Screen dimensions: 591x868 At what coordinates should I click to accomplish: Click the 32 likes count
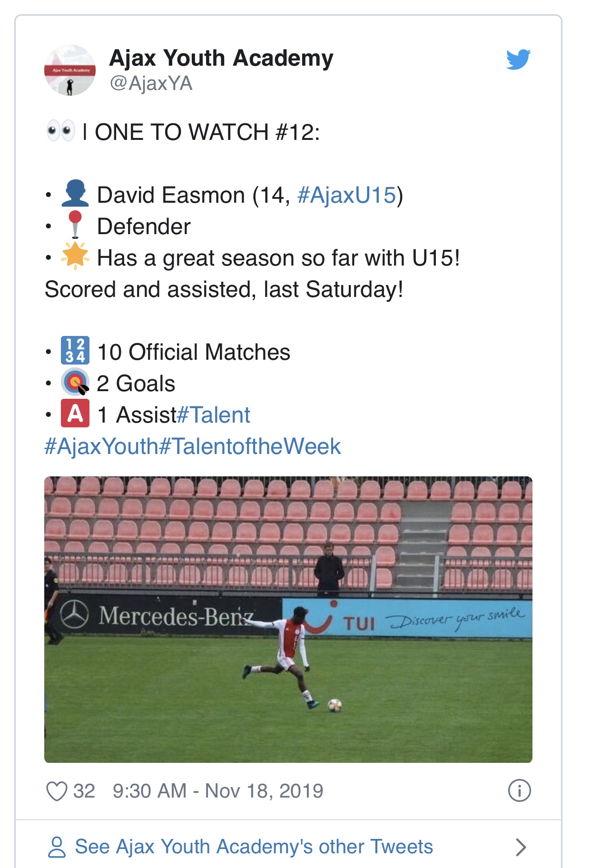(84, 791)
